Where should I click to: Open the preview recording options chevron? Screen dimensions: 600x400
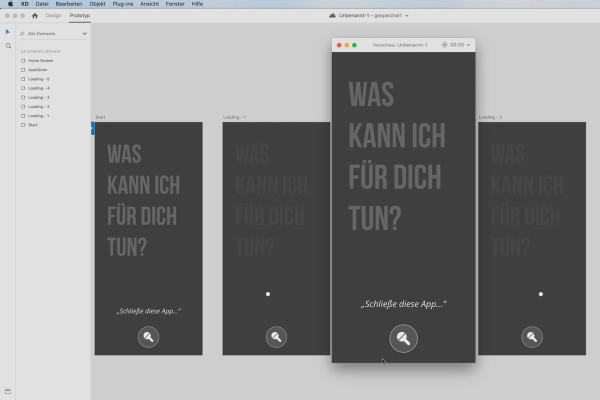[468, 45]
